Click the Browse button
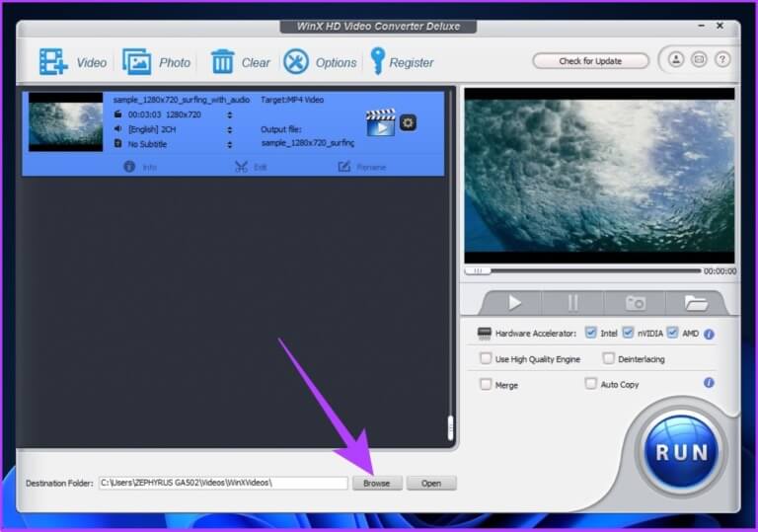 coord(377,484)
